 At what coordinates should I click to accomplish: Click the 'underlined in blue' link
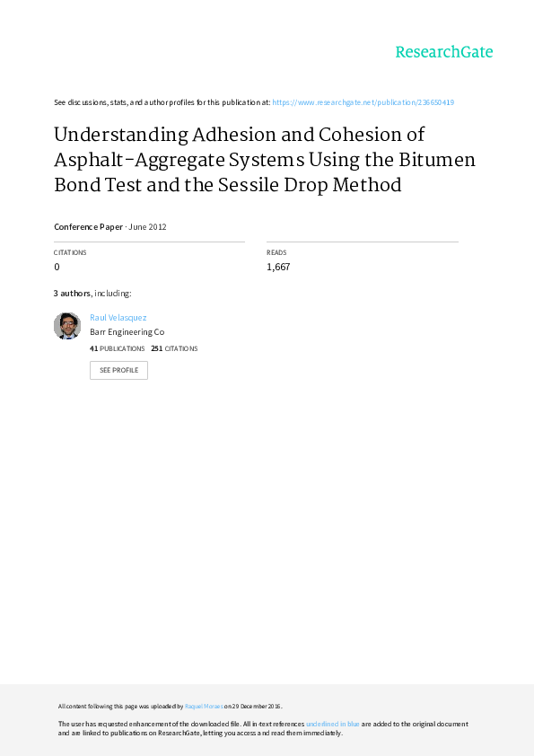coord(333,724)
